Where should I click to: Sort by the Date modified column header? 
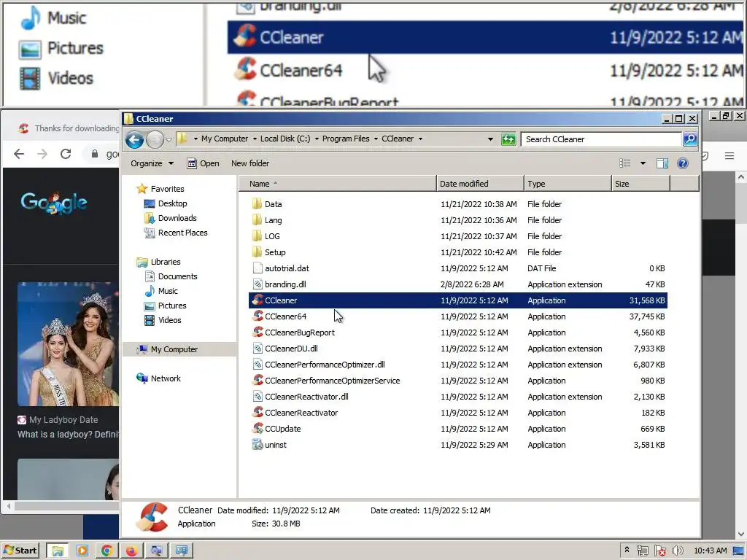point(480,184)
